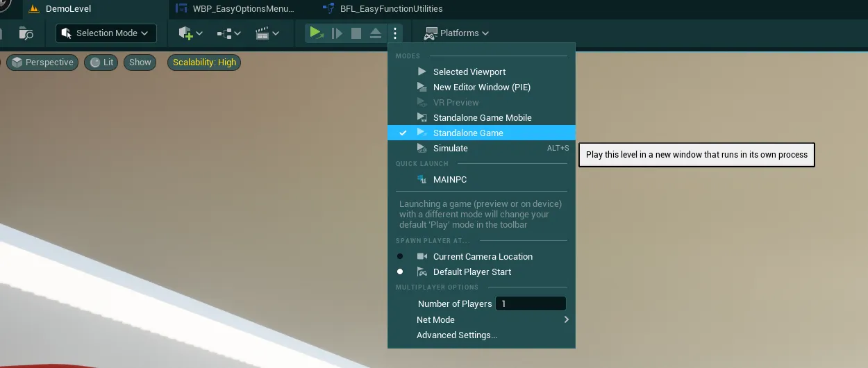
Task: Click the checkmark beside Standalone Game
Action: pos(403,133)
